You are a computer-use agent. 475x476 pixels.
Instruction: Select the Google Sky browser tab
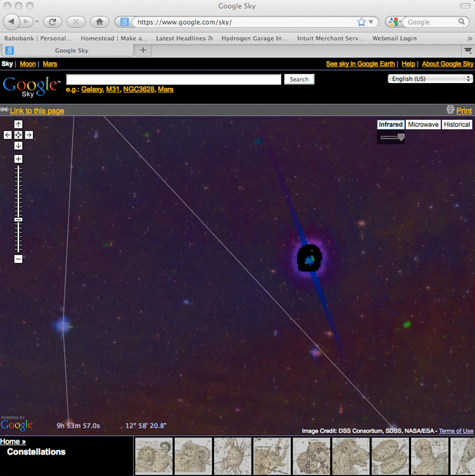coord(68,51)
